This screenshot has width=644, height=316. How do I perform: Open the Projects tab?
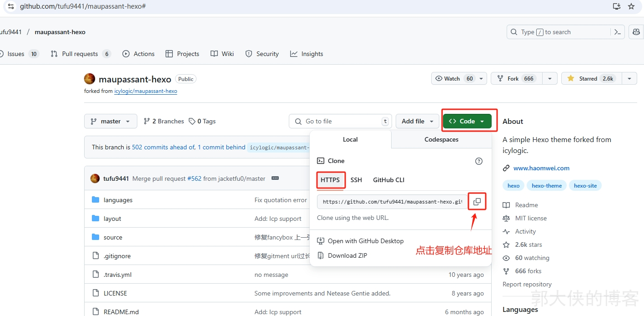[x=182, y=54]
